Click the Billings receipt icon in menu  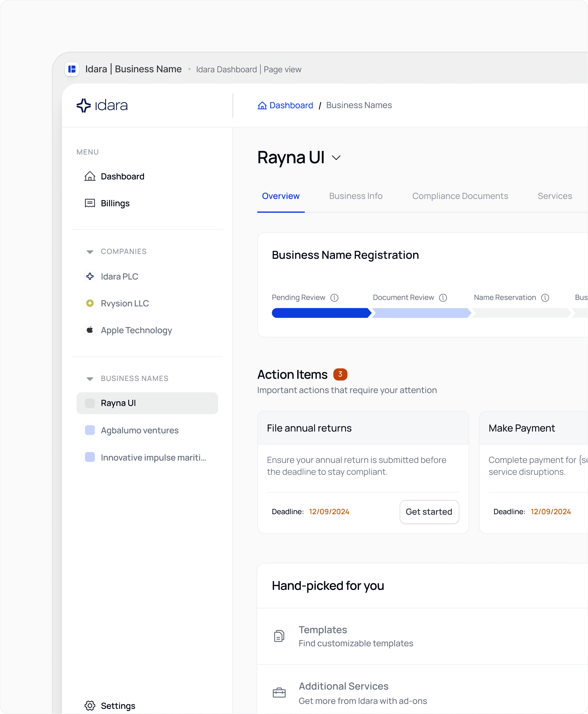90,203
